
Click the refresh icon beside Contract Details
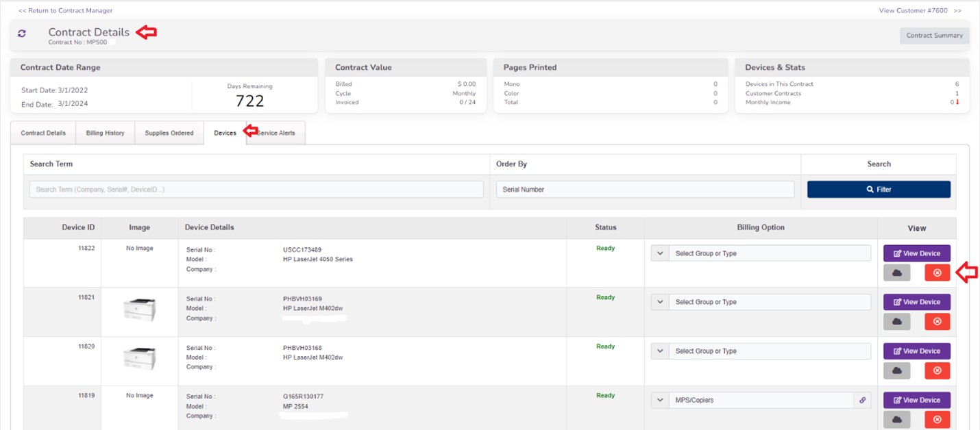(x=22, y=34)
